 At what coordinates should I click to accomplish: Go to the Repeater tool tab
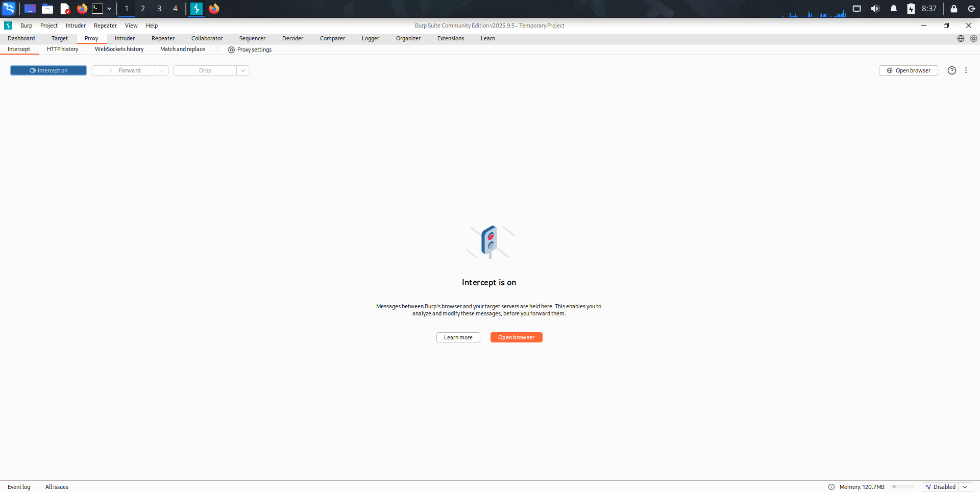163,38
